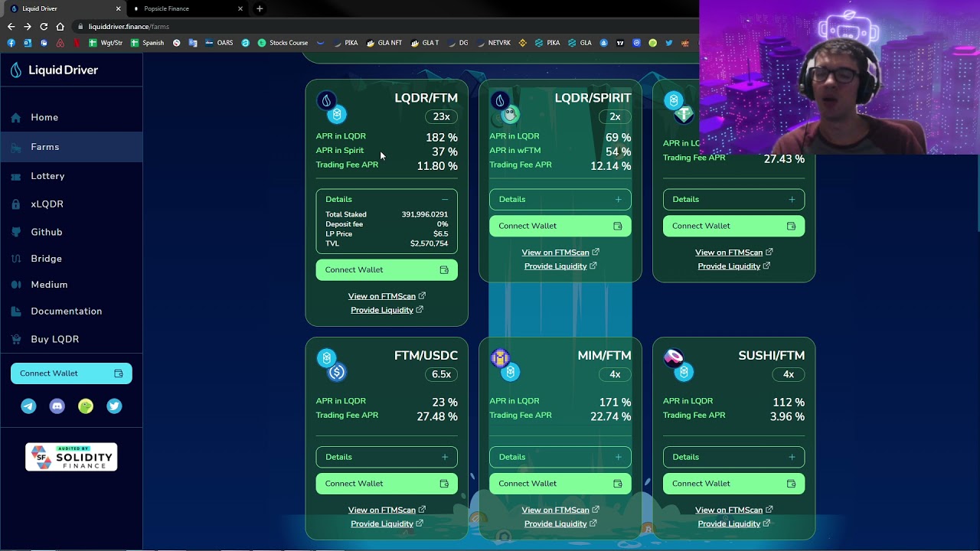
Task: Click the page vertical scrollbar
Action: [977, 191]
